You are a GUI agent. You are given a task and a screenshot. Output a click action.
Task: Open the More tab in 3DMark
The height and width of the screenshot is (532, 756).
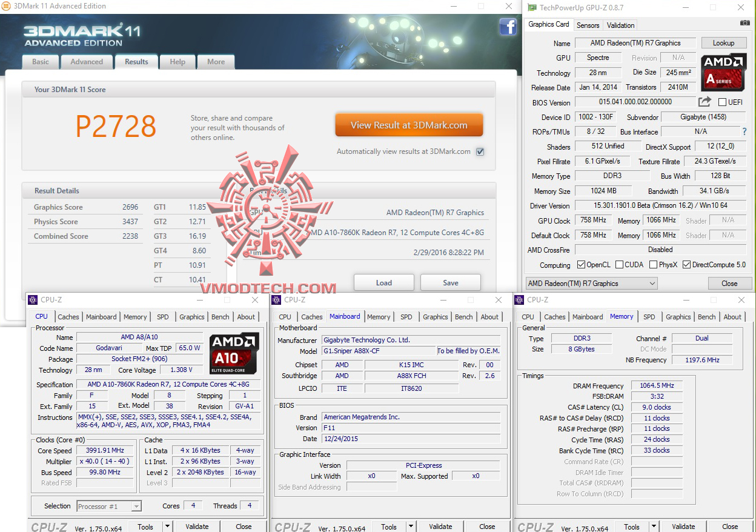tap(216, 62)
